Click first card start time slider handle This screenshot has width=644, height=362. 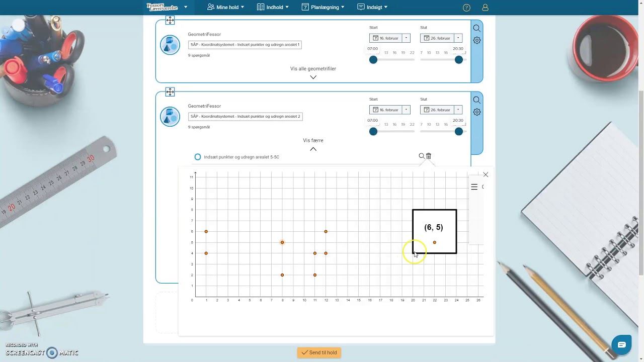point(373,60)
